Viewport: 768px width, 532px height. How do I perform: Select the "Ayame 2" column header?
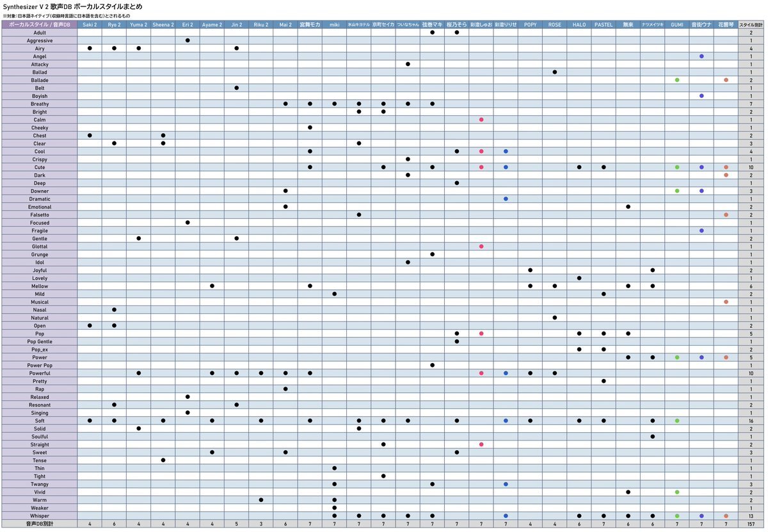click(212, 24)
